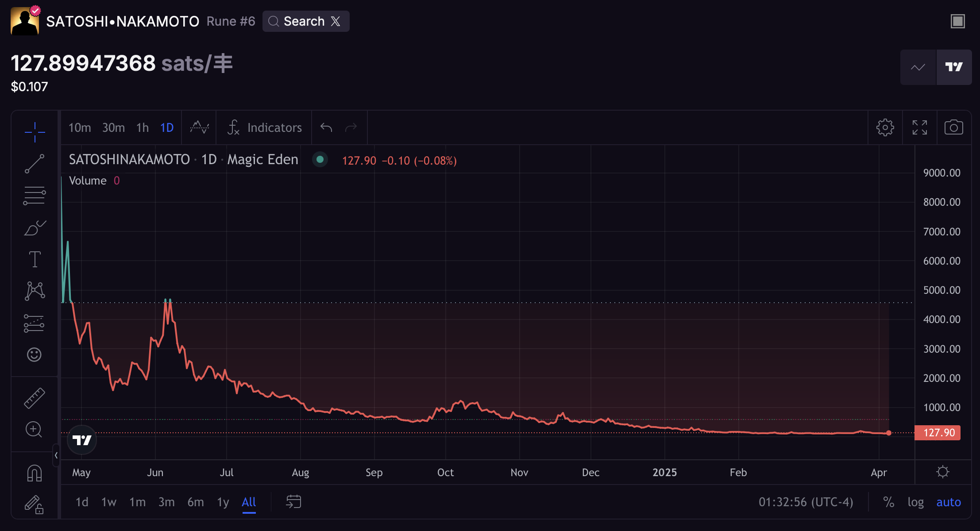Click the $0.107 price text
Image resolution: width=980 pixels, height=531 pixels.
pyautogui.click(x=29, y=87)
